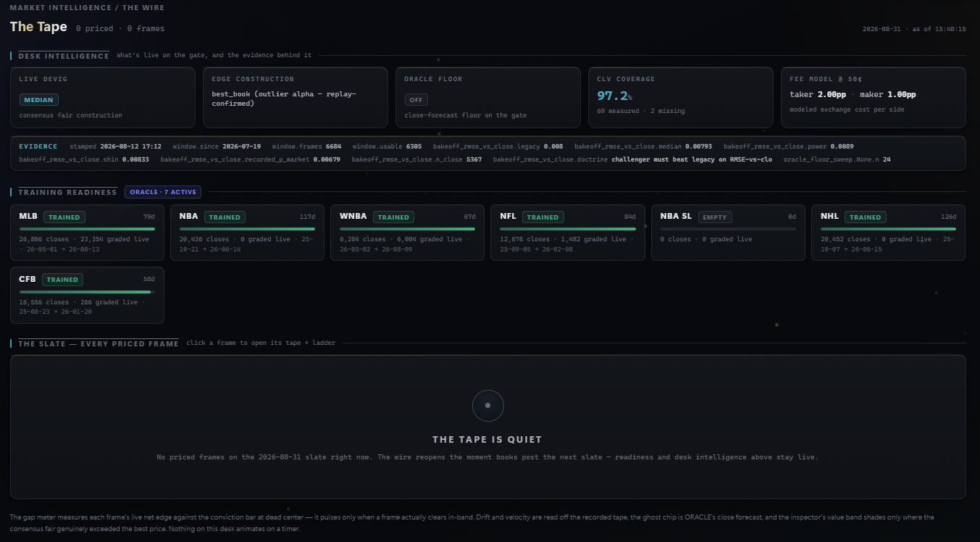Click "69 measured · 2 missing" text
This screenshot has height=542, width=980.
(x=641, y=111)
